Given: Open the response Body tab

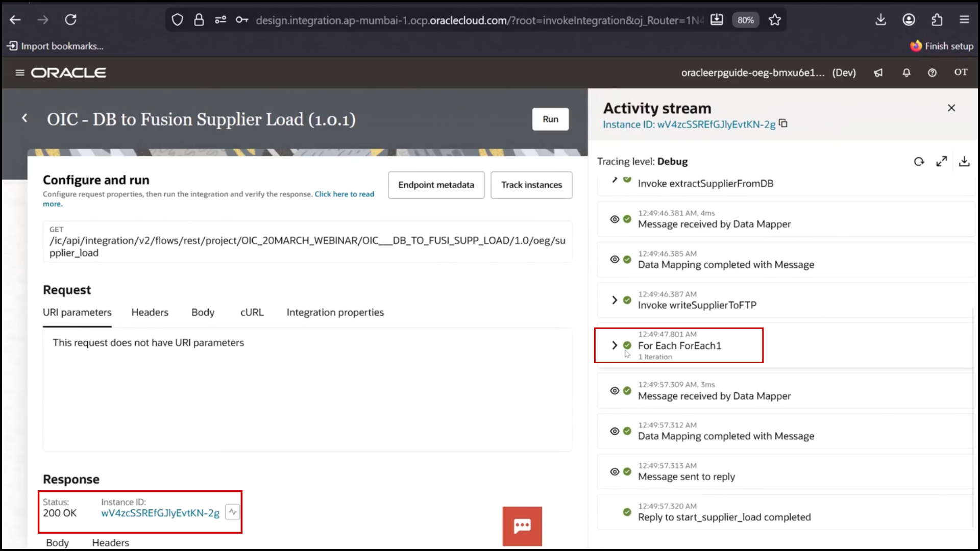Looking at the screenshot, I should click(x=57, y=542).
